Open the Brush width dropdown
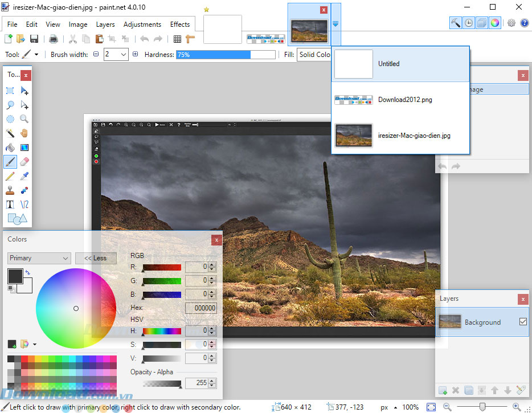The width and height of the screenshot is (532, 413). pyautogui.click(x=124, y=54)
